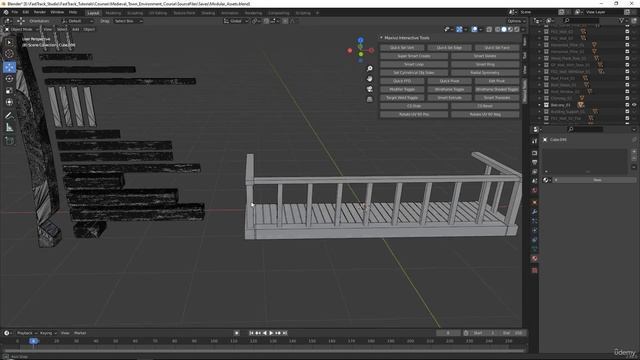This screenshot has width=640, height=360.
Task: Toggle X-ray mode in the viewport header
Action: [489, 29]
